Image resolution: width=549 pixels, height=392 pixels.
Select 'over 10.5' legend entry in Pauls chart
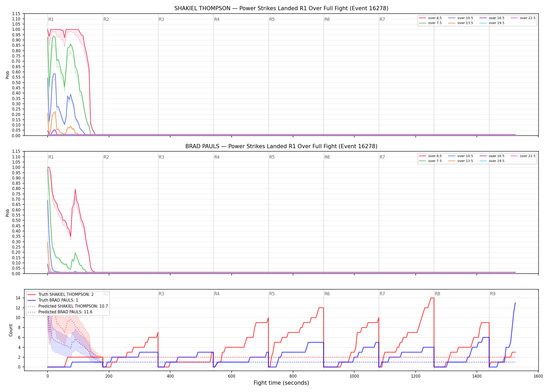461,156
